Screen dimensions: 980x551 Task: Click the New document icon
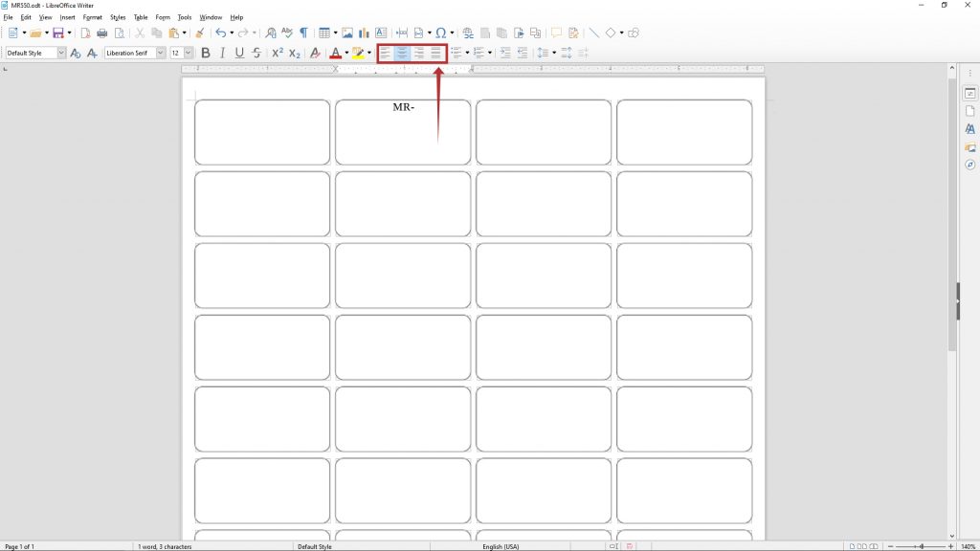(12, 33)
